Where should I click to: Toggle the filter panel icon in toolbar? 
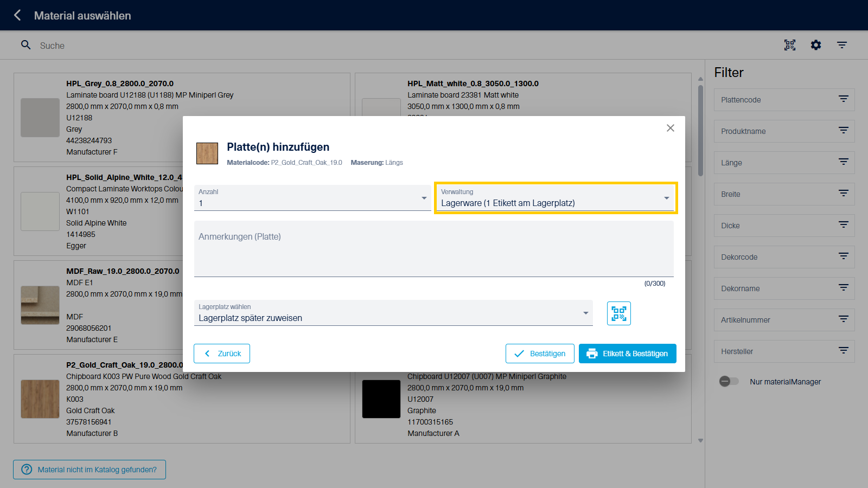[x=842, y=45]
